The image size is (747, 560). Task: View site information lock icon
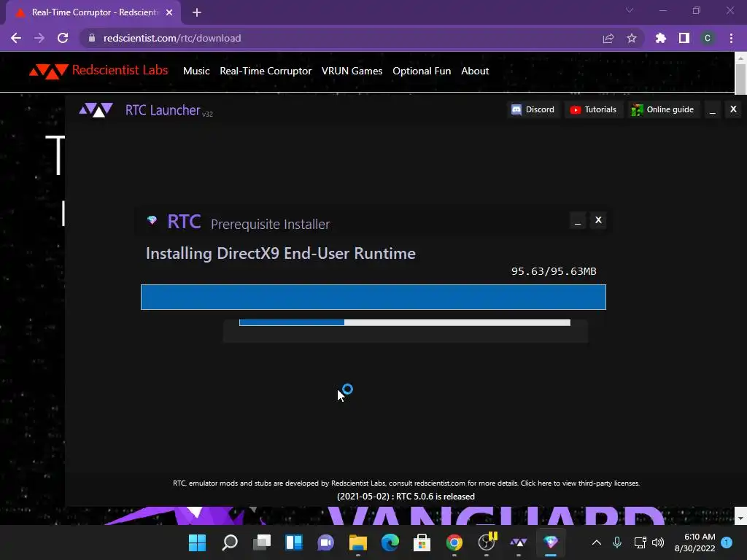tap(92, 38)
